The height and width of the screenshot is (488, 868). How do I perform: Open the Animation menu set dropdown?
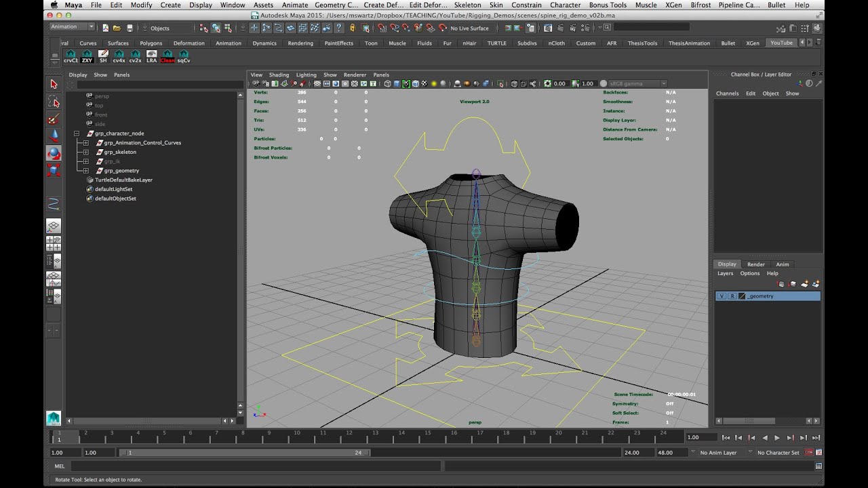(73, 27)
